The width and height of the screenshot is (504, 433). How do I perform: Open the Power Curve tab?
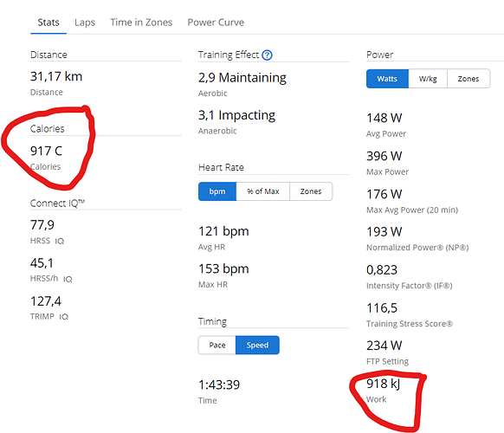pos(216,23)
